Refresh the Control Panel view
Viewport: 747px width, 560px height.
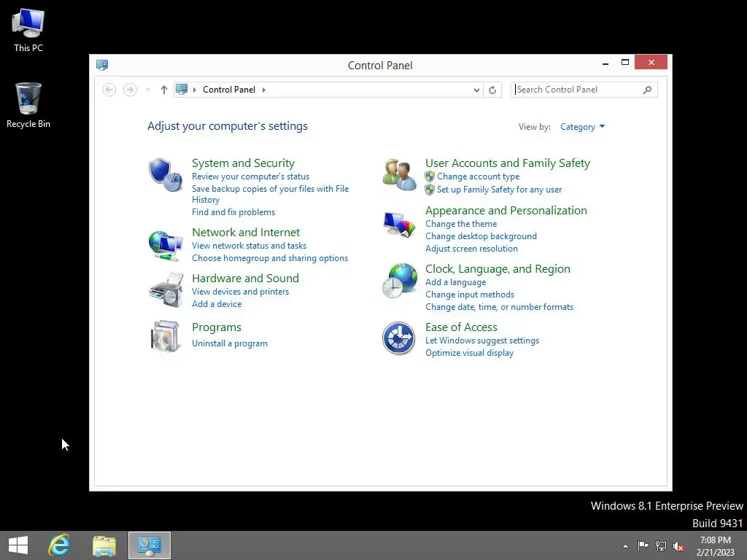[x=492, y=90]
